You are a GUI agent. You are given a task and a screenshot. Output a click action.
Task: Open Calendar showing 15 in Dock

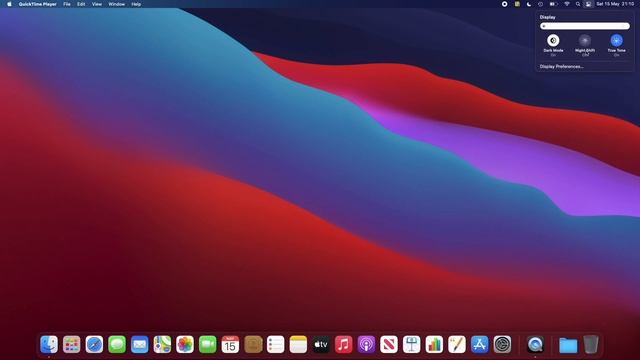(230, 344)
